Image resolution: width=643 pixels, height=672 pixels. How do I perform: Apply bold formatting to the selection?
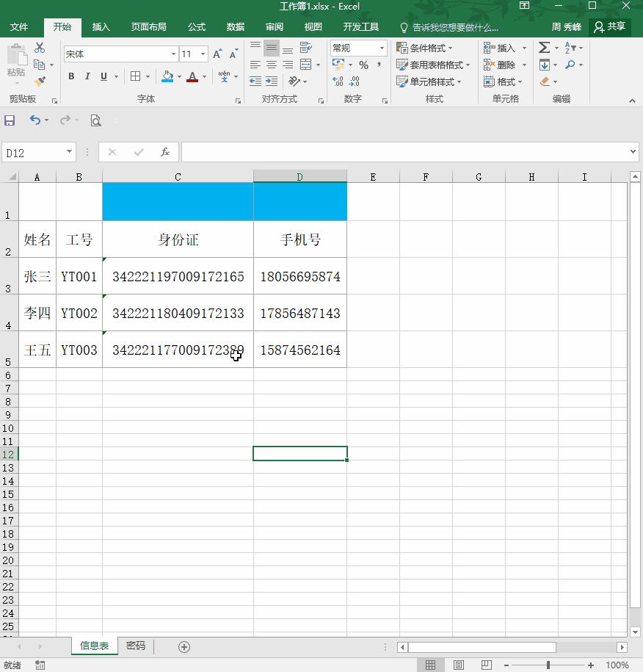71,76
